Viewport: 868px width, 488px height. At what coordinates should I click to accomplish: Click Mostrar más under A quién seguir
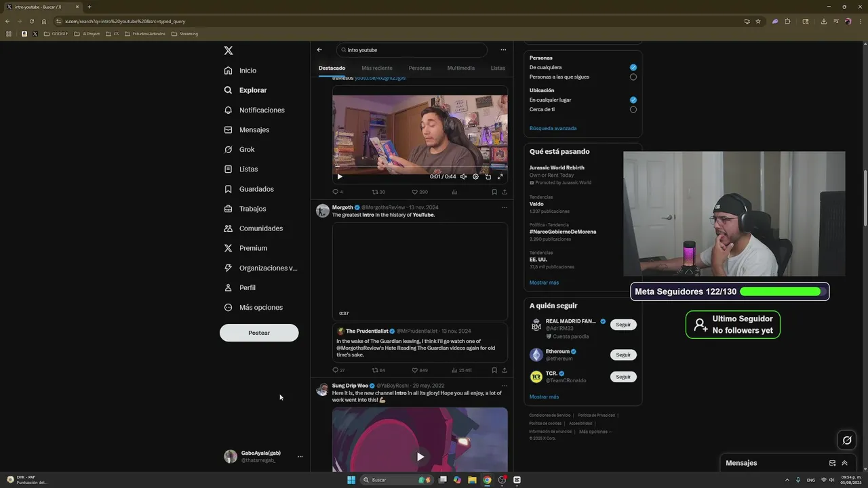(544, 397)
